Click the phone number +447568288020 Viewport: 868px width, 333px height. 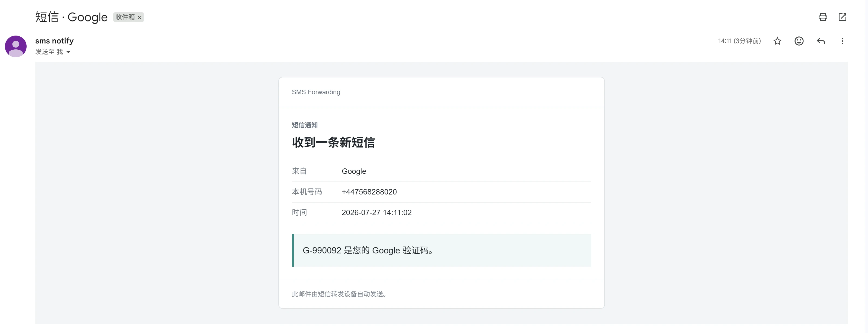(x=369, y=192)
